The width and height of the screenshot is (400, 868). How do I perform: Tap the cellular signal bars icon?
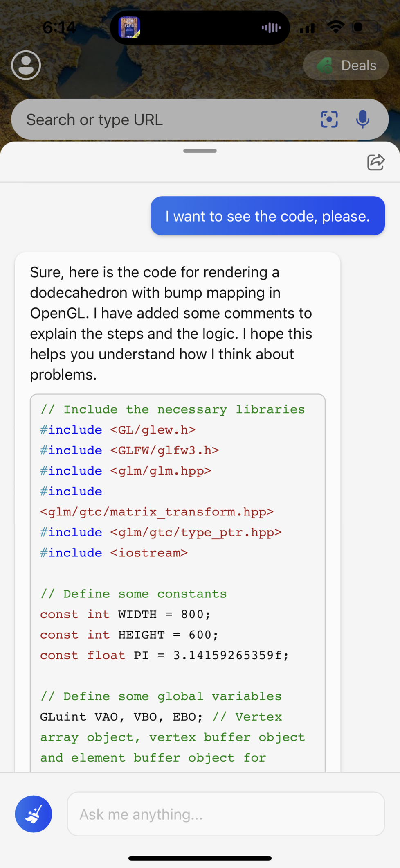[307, 28]
